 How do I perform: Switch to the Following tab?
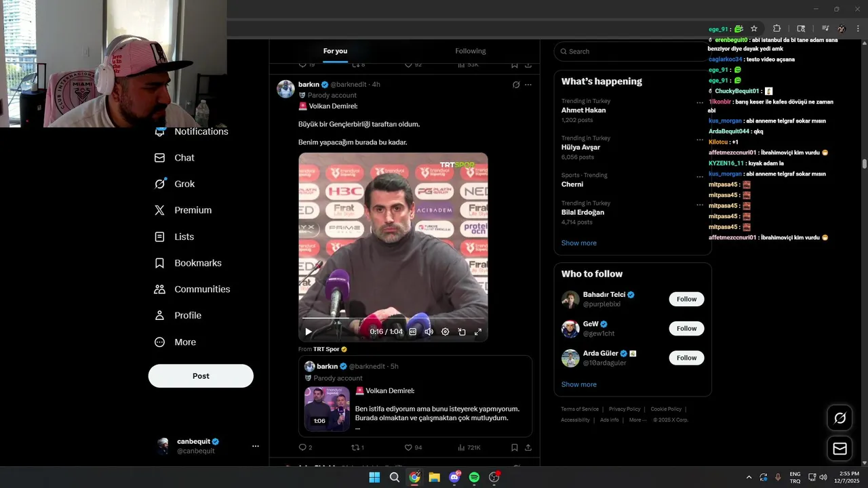tap(471, 51)
